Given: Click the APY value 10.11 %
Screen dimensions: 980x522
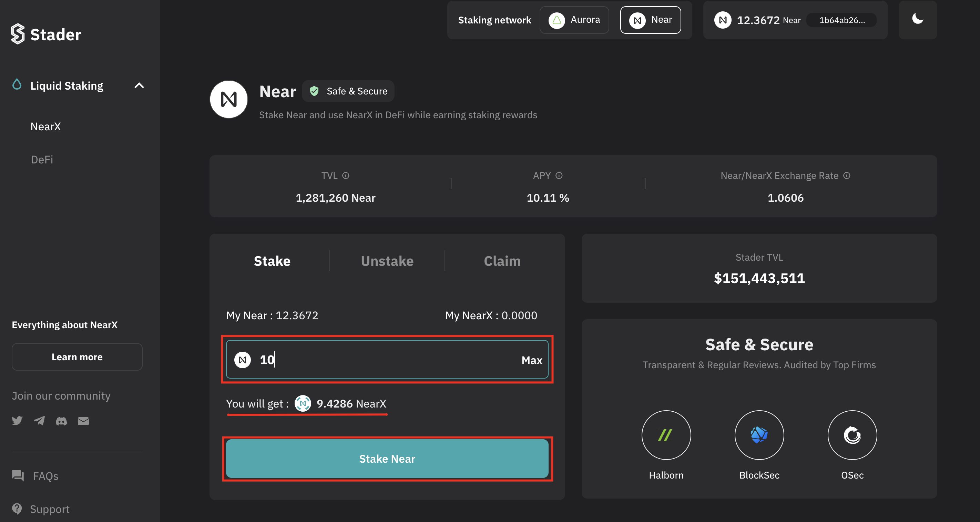Looking at the screenshot, I should pyautogui.click(x=548, y=198).
